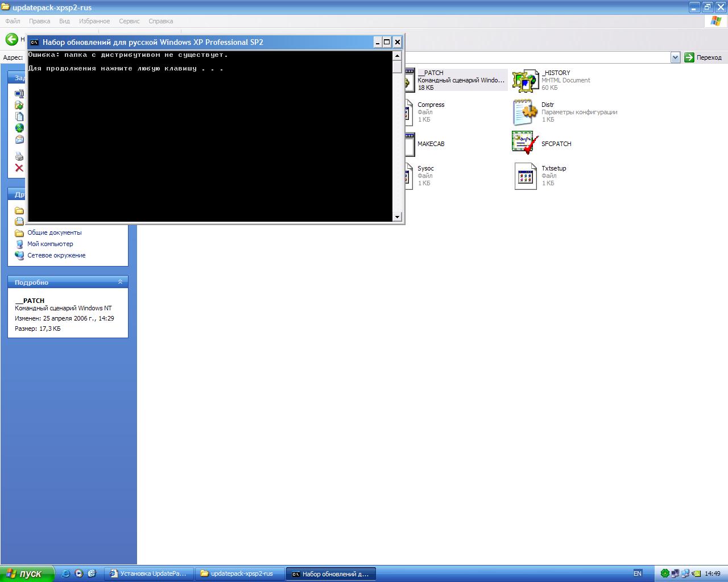Viewport: 728px width, 582px height.
Task: Click the EN language indicator
Action: pyautogui.click(x=638, y=573)
